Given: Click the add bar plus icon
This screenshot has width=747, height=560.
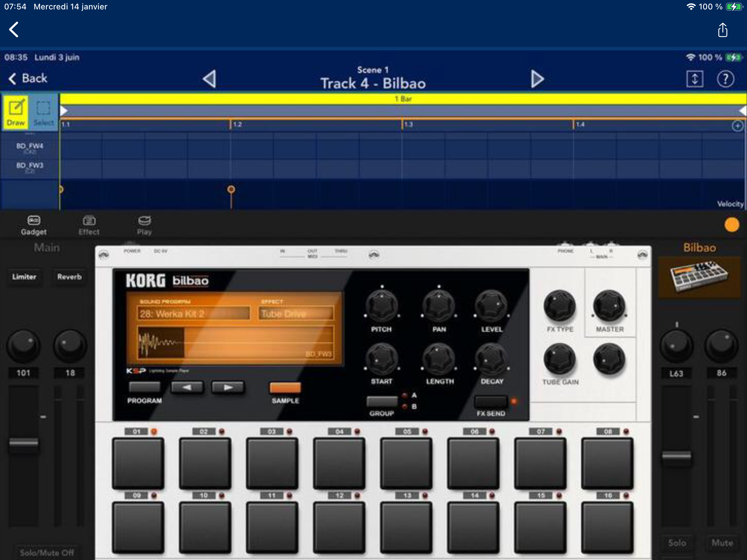Looking at the screenshot, I should [x=737, y=126].
